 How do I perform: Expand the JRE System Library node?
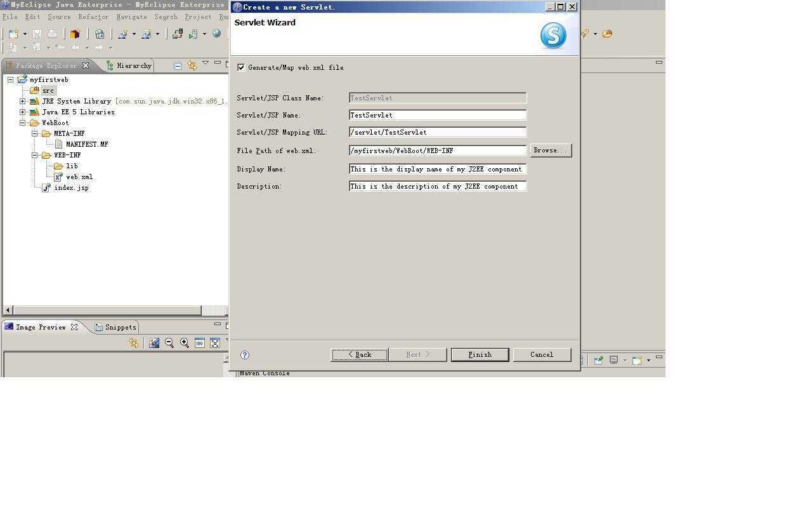[x=23, y=101]
